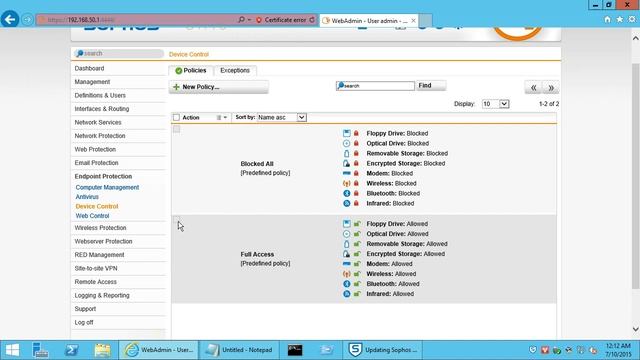Open the command prompt taskbar icon

tap(295, 350)
